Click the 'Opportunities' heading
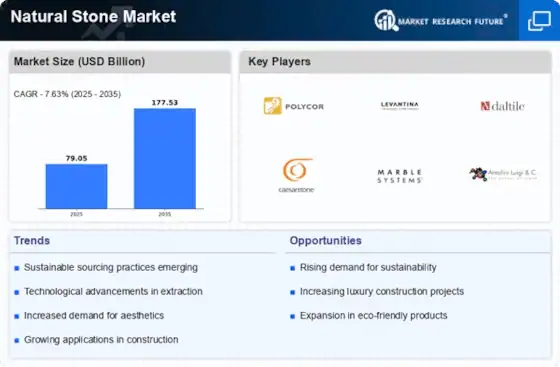The image size is (560, 367). tap(325, 241)
